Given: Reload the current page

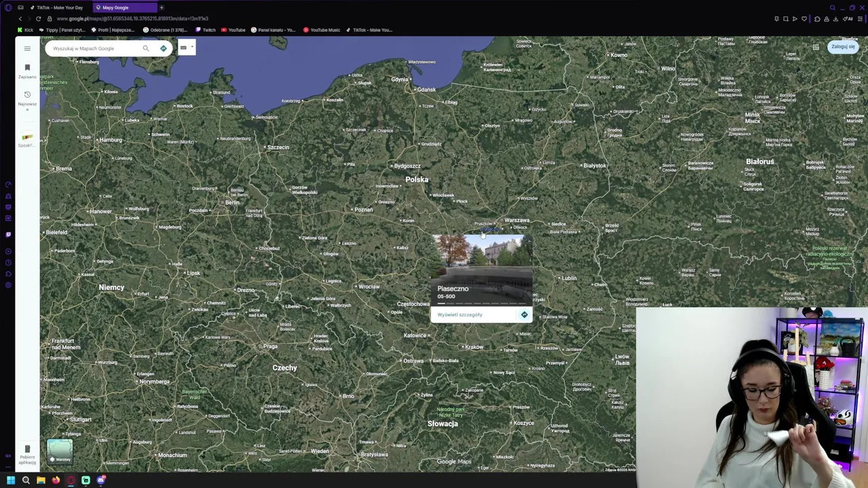Looking at the screenshot, I should point(39,19).
